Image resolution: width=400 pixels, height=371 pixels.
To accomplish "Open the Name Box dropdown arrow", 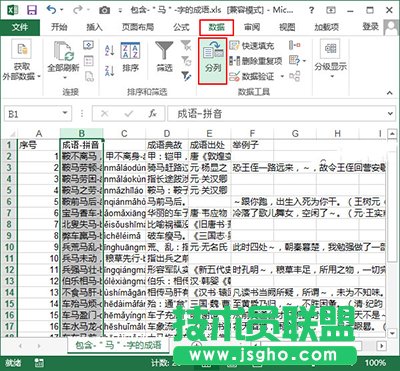I will [x=65, y=114].
